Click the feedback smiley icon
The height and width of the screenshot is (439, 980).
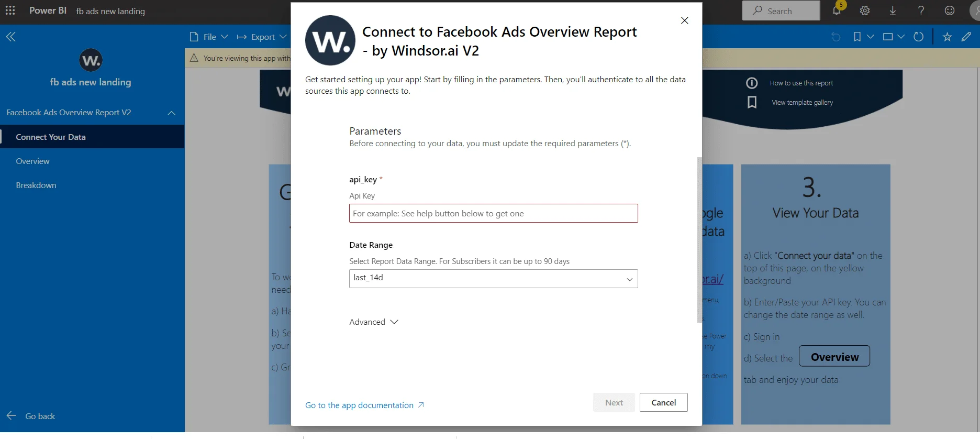click(949, 10)
